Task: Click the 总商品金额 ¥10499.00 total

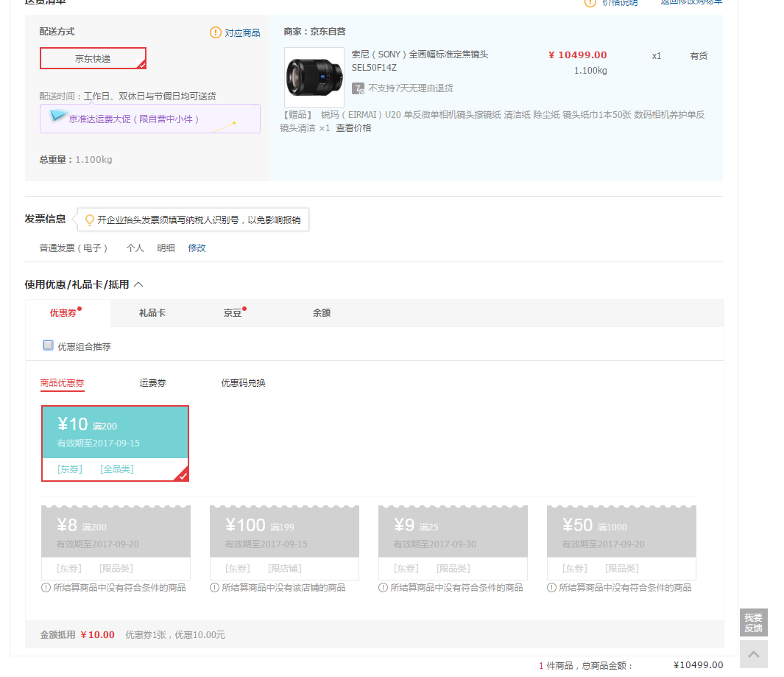Action: (x=698, y=665)
